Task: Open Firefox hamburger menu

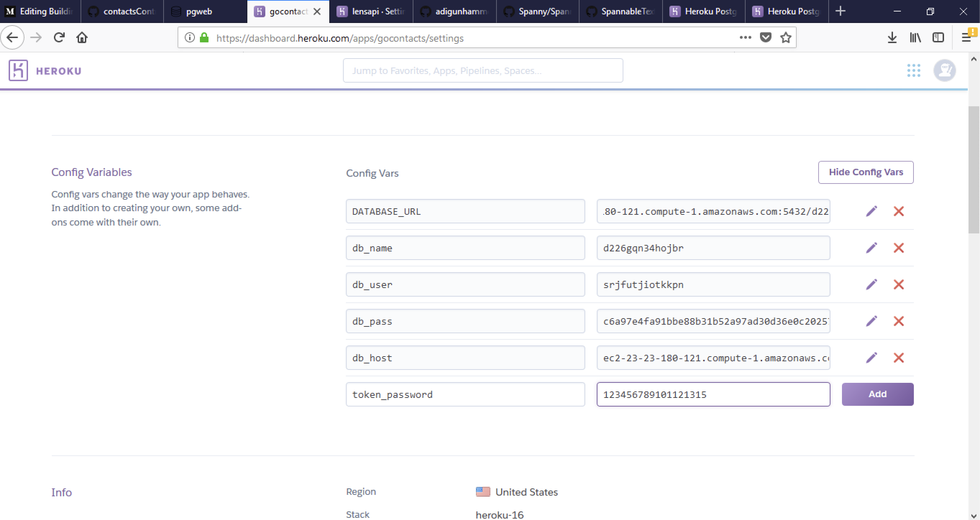Action: [x=966, y=38]
